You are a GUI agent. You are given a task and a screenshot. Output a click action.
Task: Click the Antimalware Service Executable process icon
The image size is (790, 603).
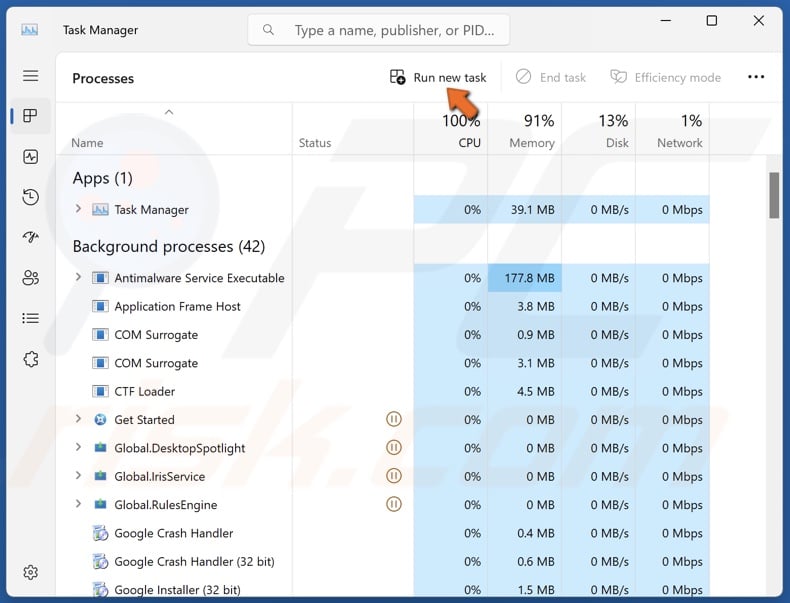coord(100,278)
